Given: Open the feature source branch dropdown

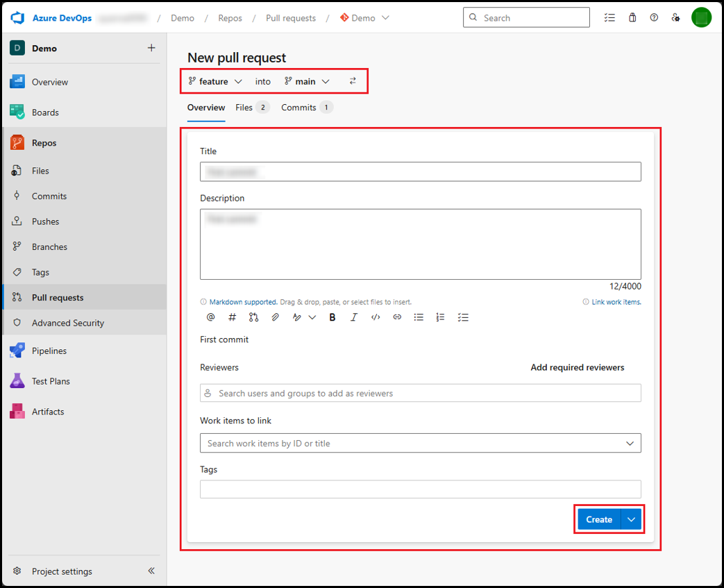Looking at the screenshot, I should coord(216,81).
